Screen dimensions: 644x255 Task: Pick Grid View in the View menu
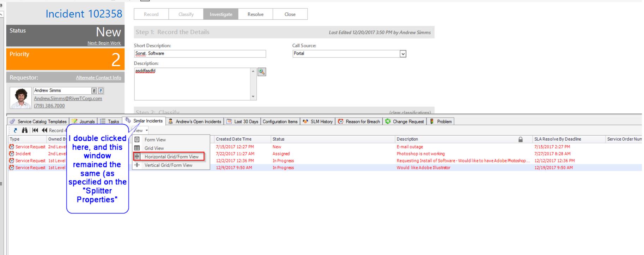point(154,148)
